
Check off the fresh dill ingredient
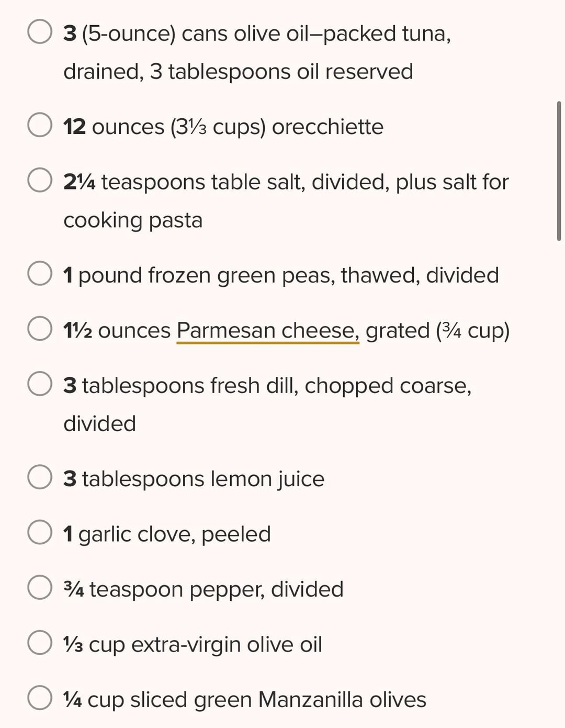click(x=40, y=384)
